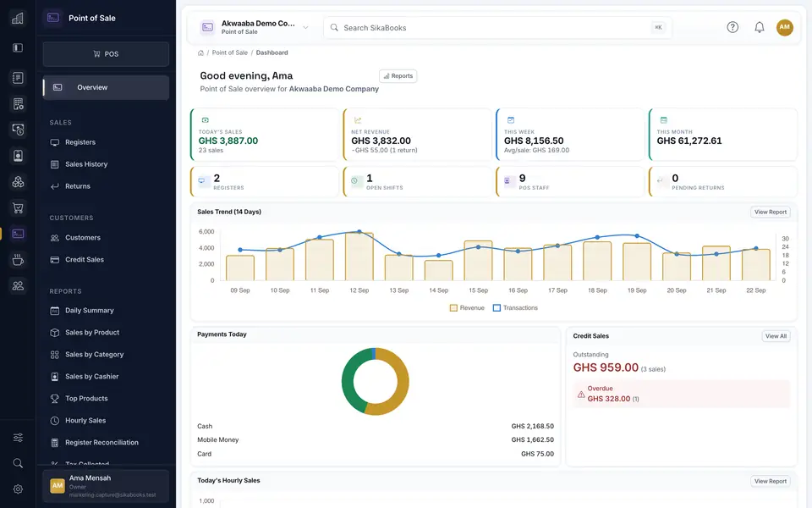
Task: Open the Pending Returns card
Action: 722,181
